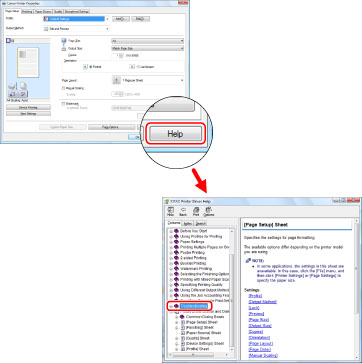Click the Back arrow in help toolbar

[x=183, y=210]
